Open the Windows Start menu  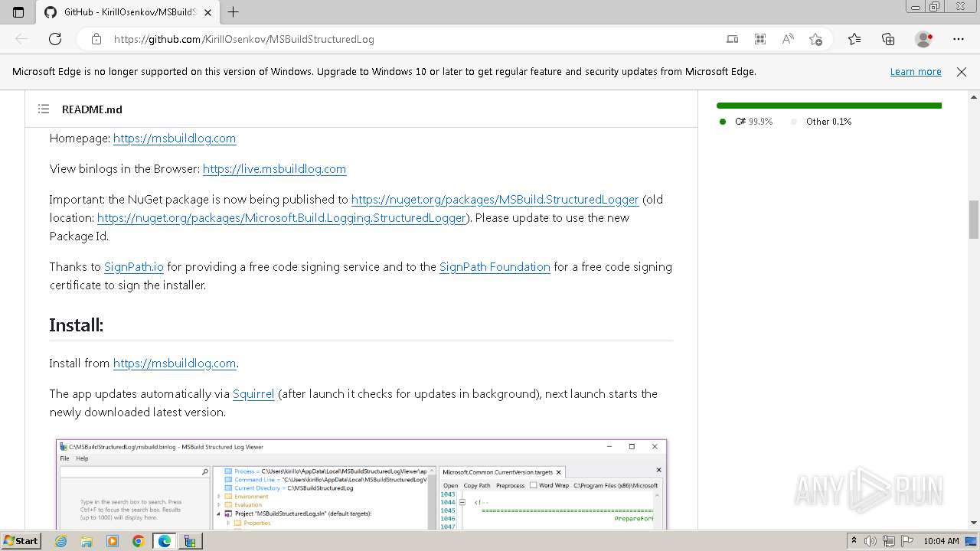[21, 541]
